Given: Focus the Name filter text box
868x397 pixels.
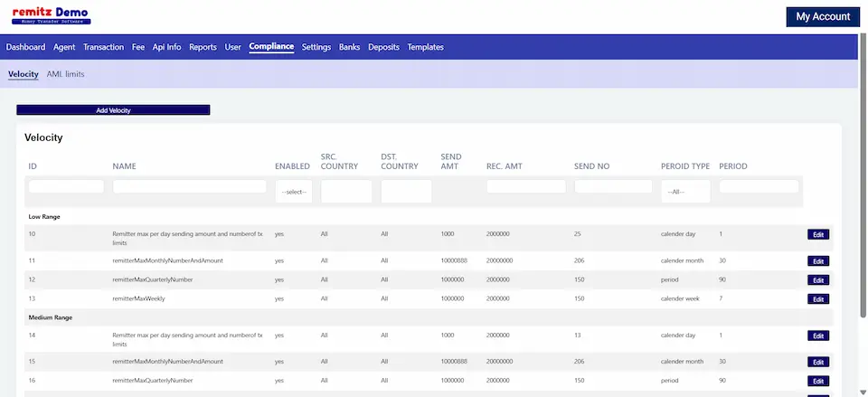Looking at the screenshot, I should [x=190, y=186].
